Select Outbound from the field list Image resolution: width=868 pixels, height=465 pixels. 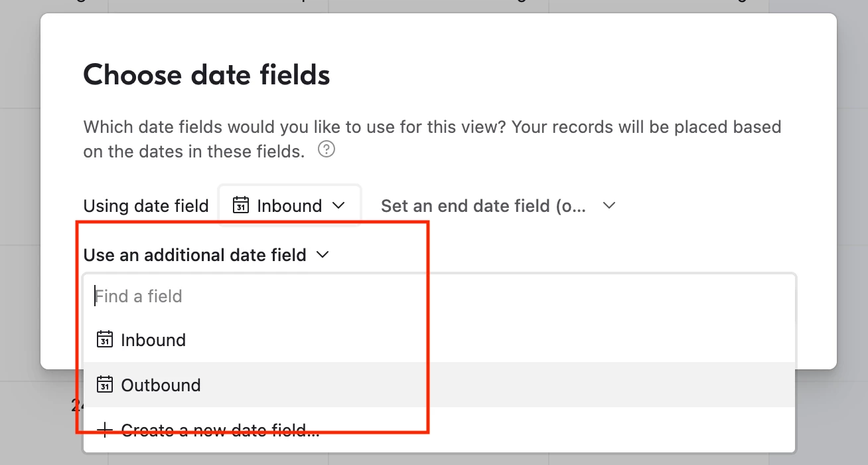point(439,385)
